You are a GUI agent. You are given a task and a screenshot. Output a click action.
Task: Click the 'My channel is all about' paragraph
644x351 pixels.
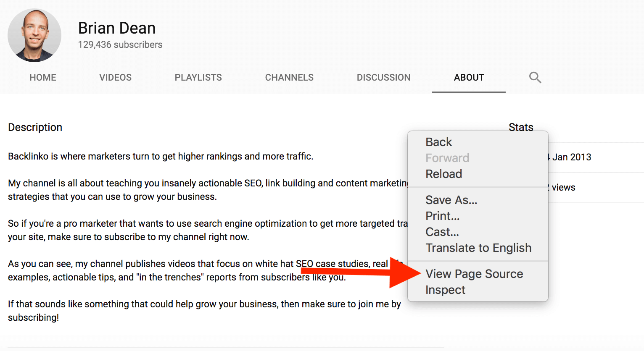(208, 190)
